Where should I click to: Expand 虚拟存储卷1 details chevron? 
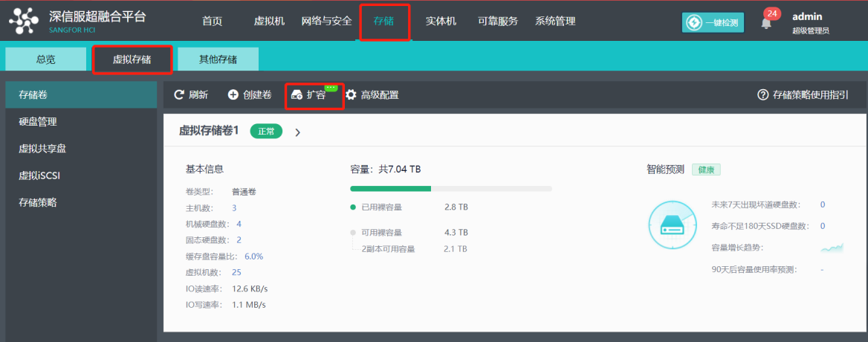click(x=298, y=132)
